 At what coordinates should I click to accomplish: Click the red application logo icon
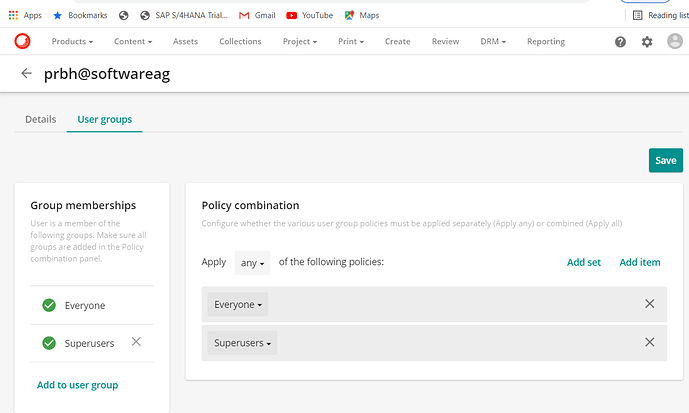[22, 41]
